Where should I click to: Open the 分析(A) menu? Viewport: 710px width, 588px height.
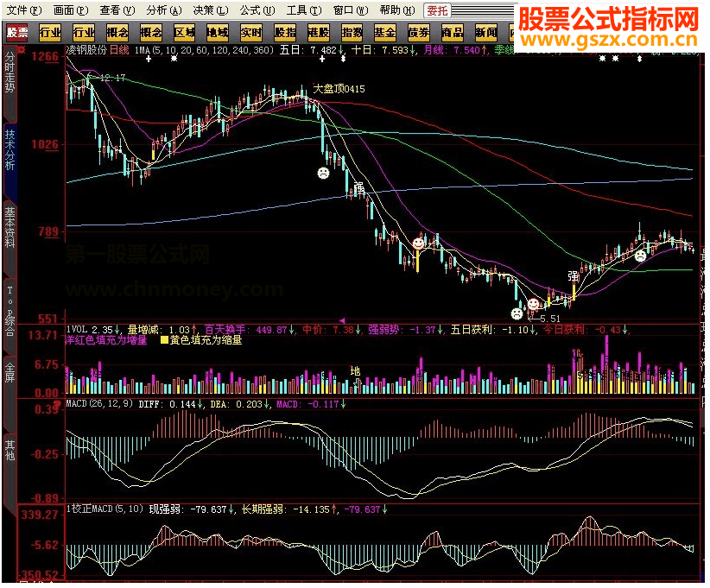[164, 10]
